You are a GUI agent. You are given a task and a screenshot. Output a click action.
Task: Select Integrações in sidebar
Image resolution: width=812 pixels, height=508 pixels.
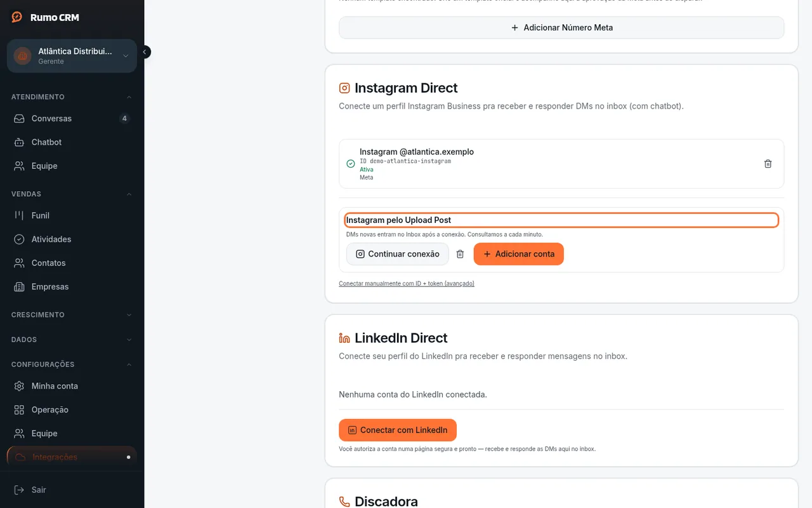tap(72, 457)
